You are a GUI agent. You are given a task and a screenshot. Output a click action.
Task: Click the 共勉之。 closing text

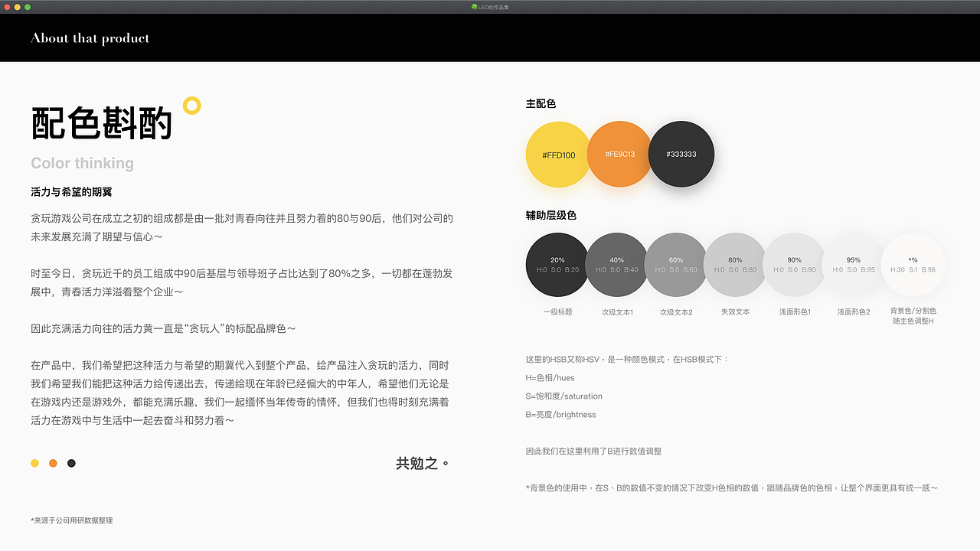[x=422, y=463]
